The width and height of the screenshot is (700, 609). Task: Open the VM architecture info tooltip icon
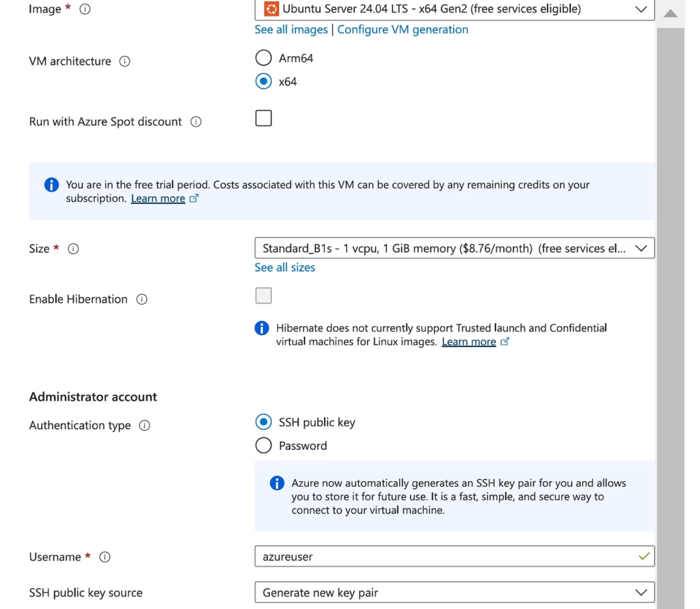(124, 61)
